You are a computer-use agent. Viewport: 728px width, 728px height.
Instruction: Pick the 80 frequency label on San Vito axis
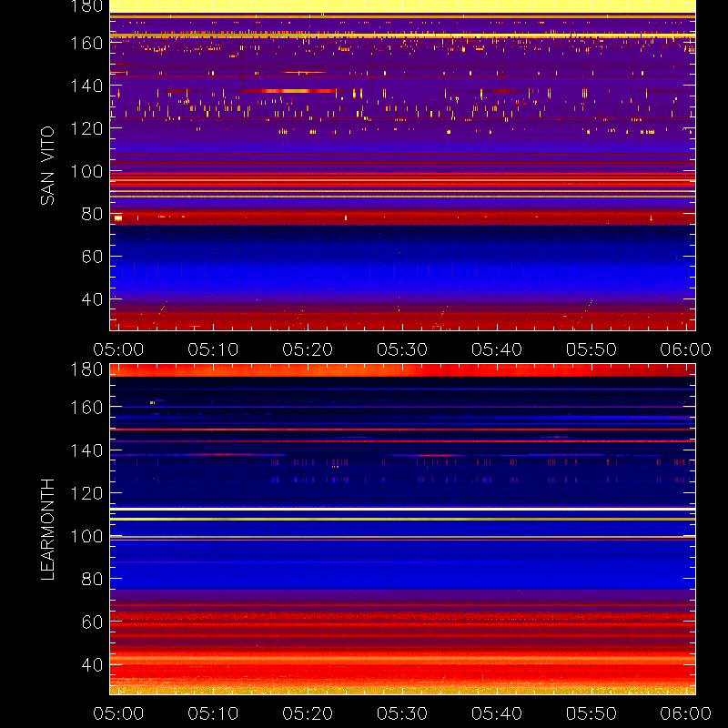click(92, 214)
